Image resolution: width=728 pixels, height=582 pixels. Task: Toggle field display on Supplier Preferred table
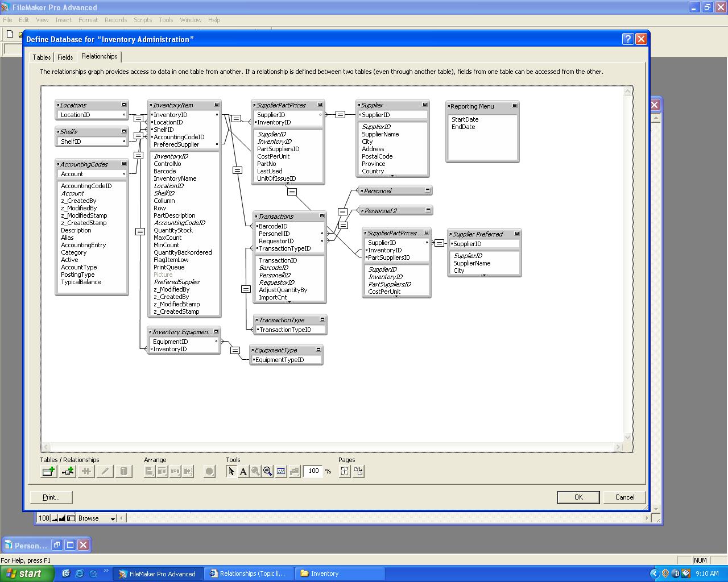[x=517, y=234]
